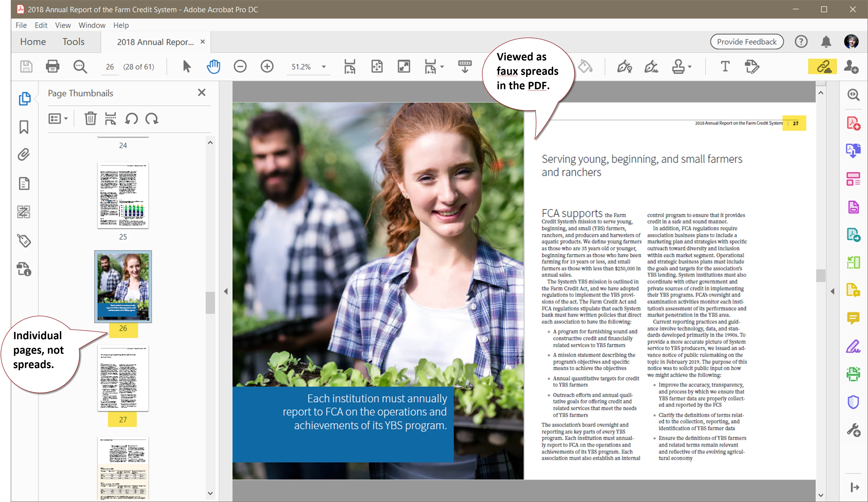Open the Comment tool in right pane
Screen dimensions: 868x502
click(x=853, y=317)
